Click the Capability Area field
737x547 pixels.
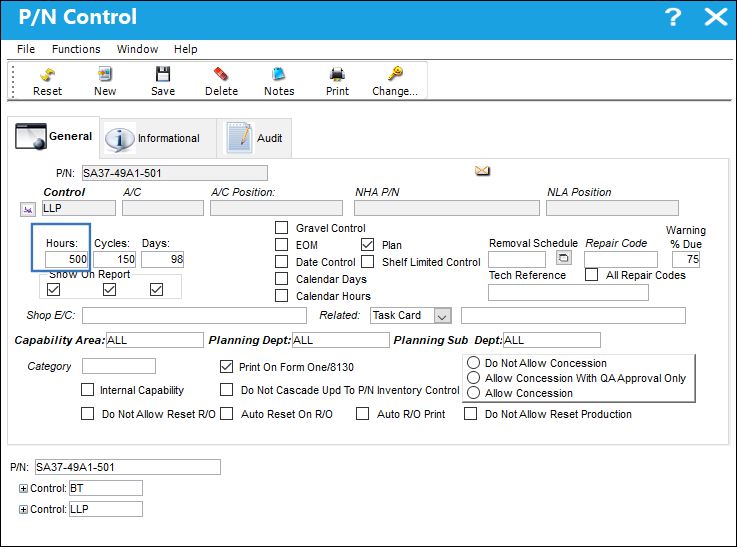[x=155, y=340]
